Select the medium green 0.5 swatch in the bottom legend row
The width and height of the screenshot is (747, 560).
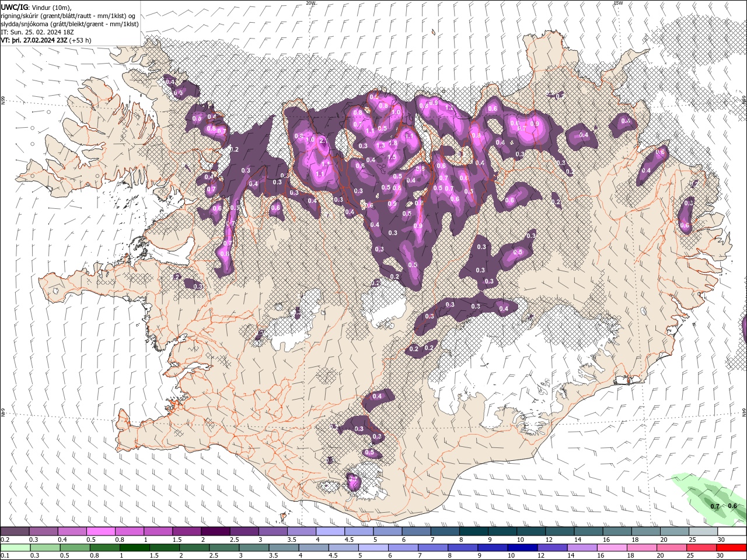[75, 547]
